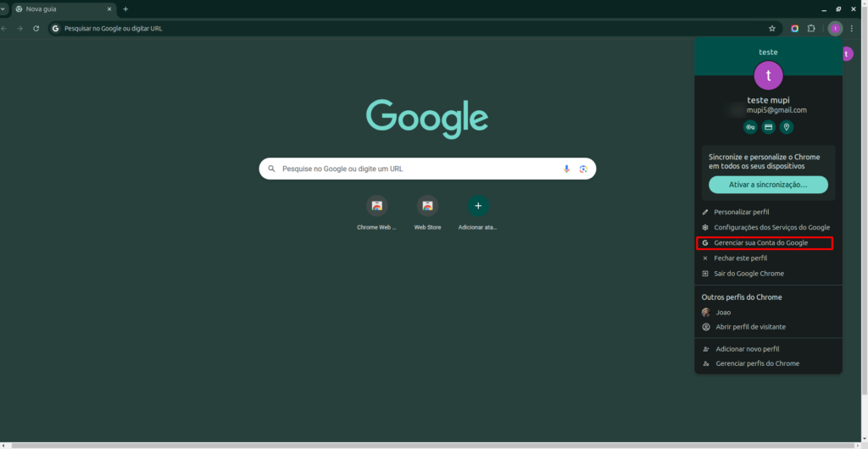Start voice search with the microphone icon
The width and height of the screenshot is (868, 449).
566,169
